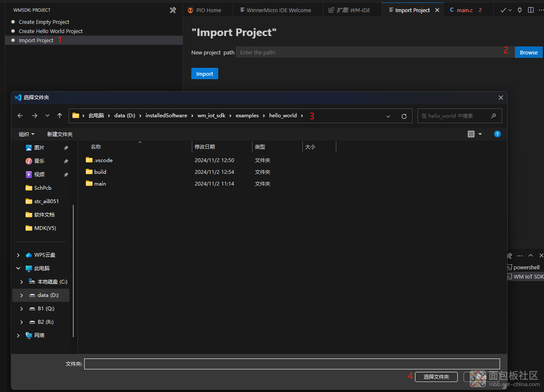Click examples in address breadcrumb
Viewport: 544px width, 392px height.
tap(247, 116)
